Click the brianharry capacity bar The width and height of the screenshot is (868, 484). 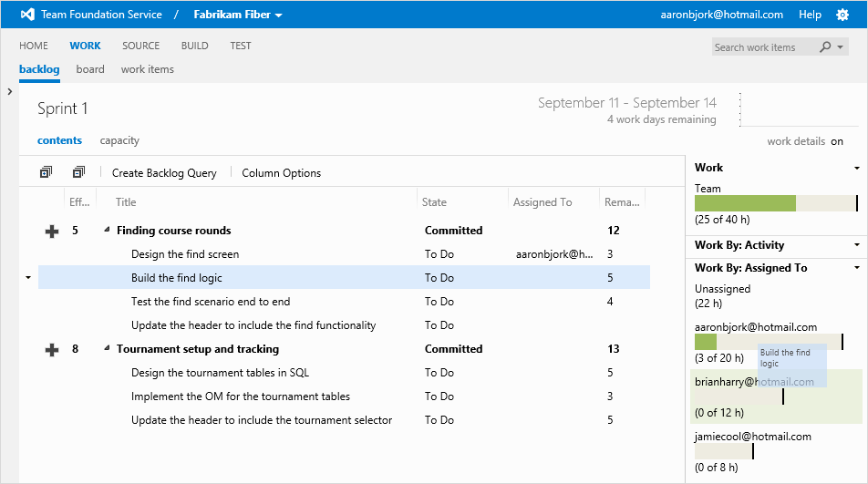(739, 396)
